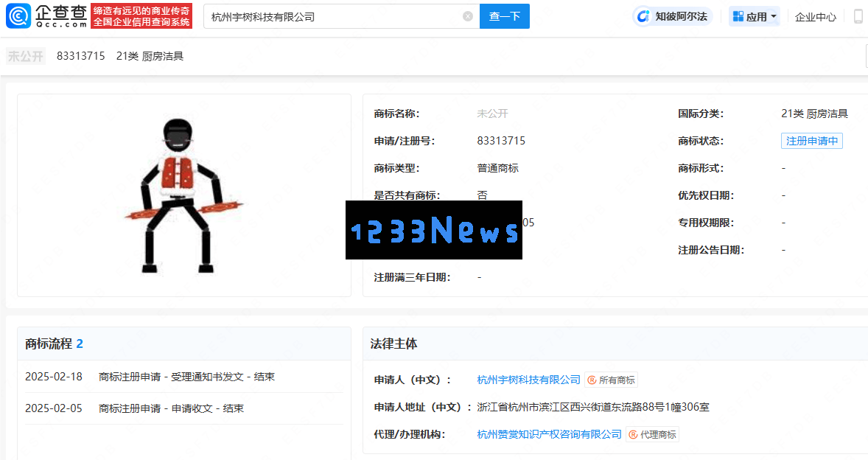Click the 查一下 search button
The width and height of the screenshot is (868, 460).
pyautogui.click(x=504, y=17)
